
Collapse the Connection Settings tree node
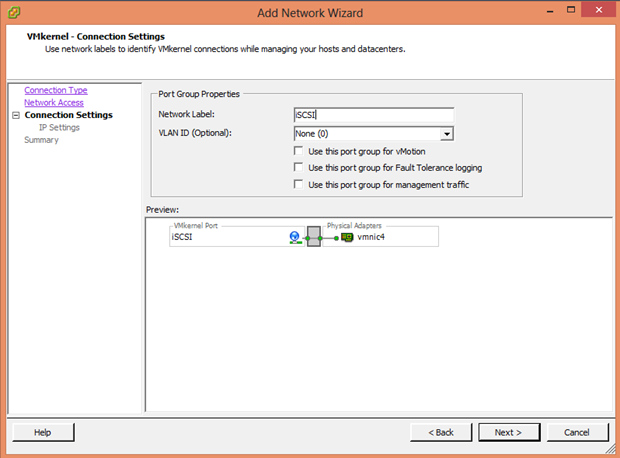(x=16, y=115)
